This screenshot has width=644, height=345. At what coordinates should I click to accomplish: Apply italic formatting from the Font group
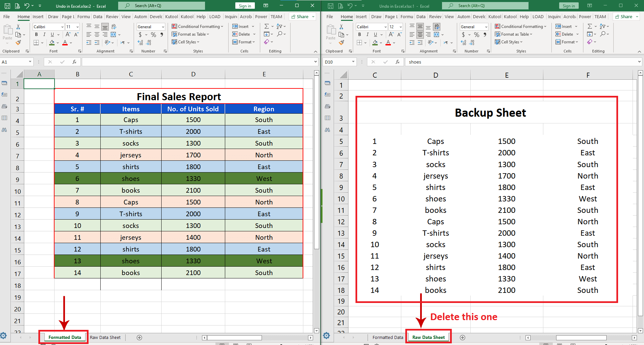[44, 34]
